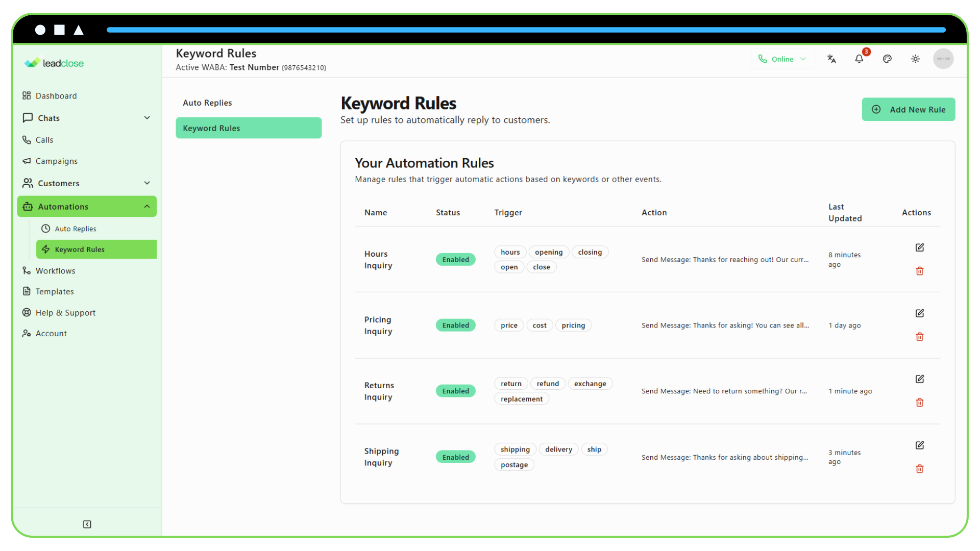This screenshot has width=980, height=551.
Task: Open Help & Support
Action: (x=65, y=312)
